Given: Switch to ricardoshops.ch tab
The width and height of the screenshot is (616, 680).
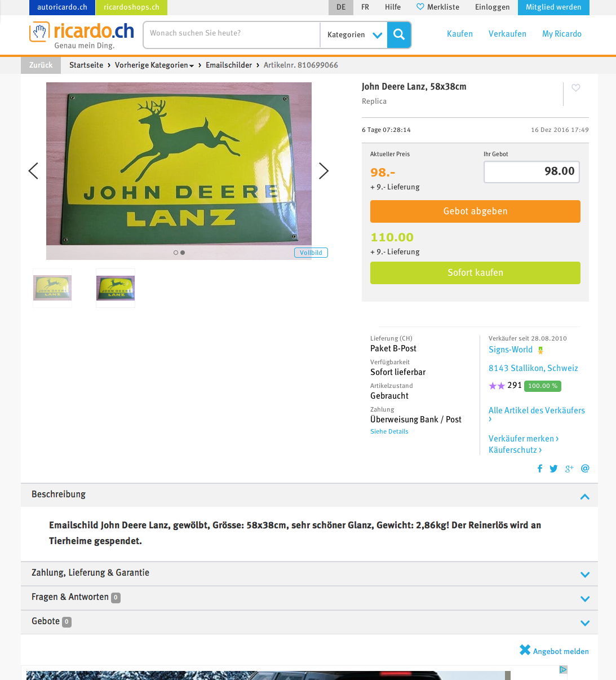Looking at the screenshot, I should [131, 7].
